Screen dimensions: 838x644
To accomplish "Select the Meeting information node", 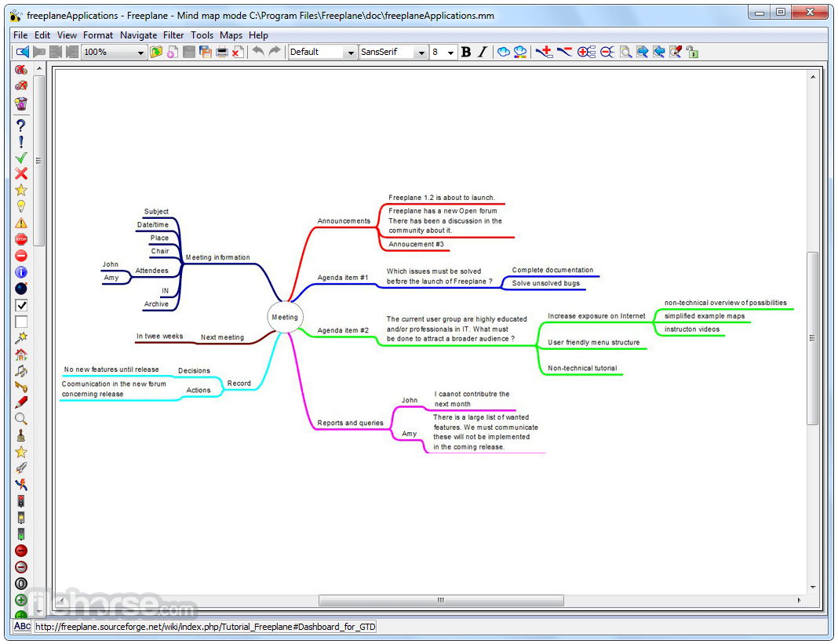I will [x=217, y=257].
